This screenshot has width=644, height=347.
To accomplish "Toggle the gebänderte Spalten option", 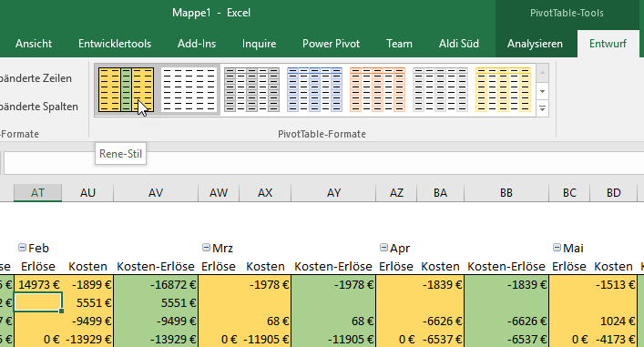I will [38, 107].
